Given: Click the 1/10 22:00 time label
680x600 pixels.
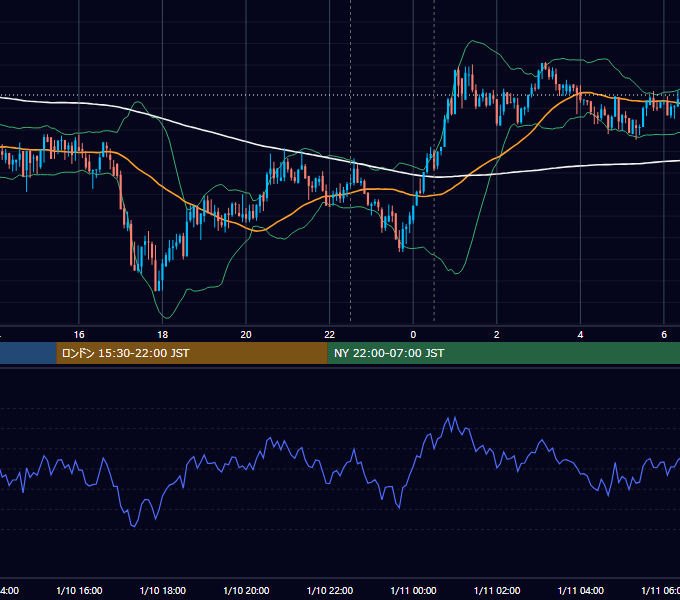Looking at the screenshot, I should (x=330, y=590).
